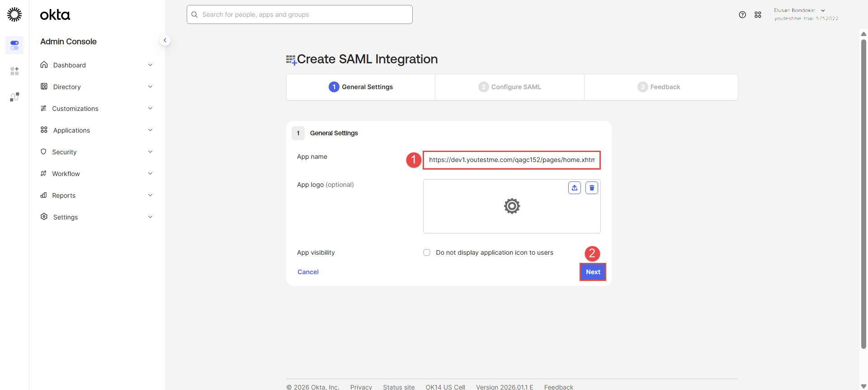868x390 pixels.
Task: Click the upload logo icon
Action: (574, 188)
